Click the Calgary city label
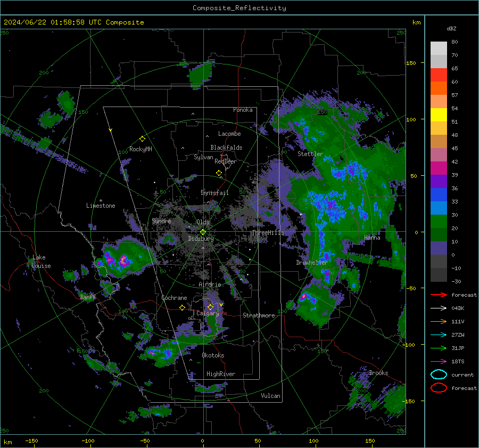The width and height of the screenshot is (479, 448). pyautogui.click(x=208, y=313)
